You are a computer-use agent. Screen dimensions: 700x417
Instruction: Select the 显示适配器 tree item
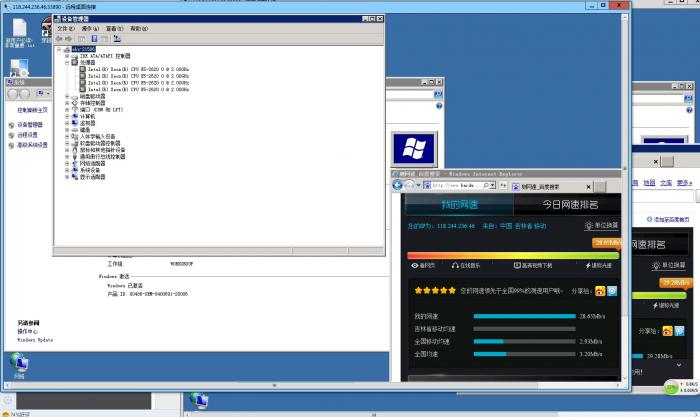tap(92, 177)
